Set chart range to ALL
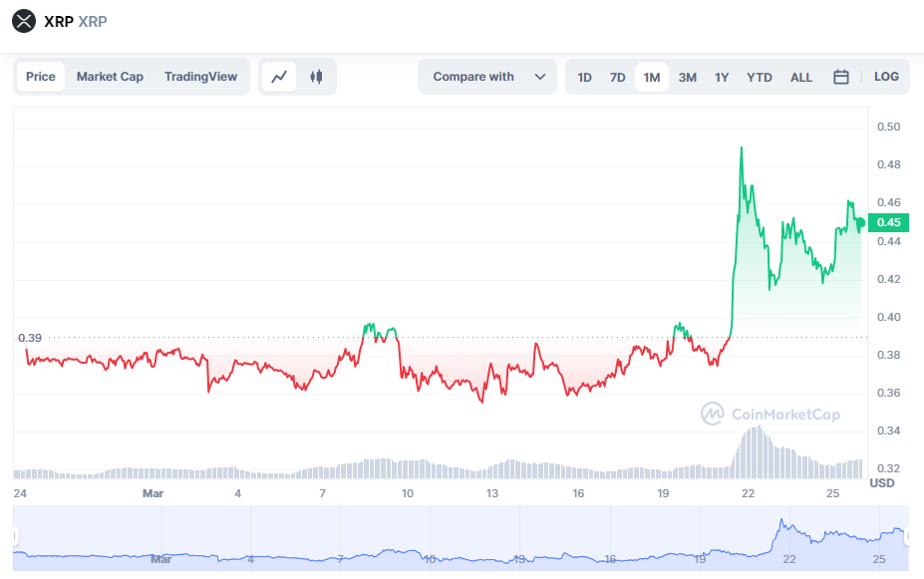Viewport: 924px width, 579px height. tap(800, 77)
